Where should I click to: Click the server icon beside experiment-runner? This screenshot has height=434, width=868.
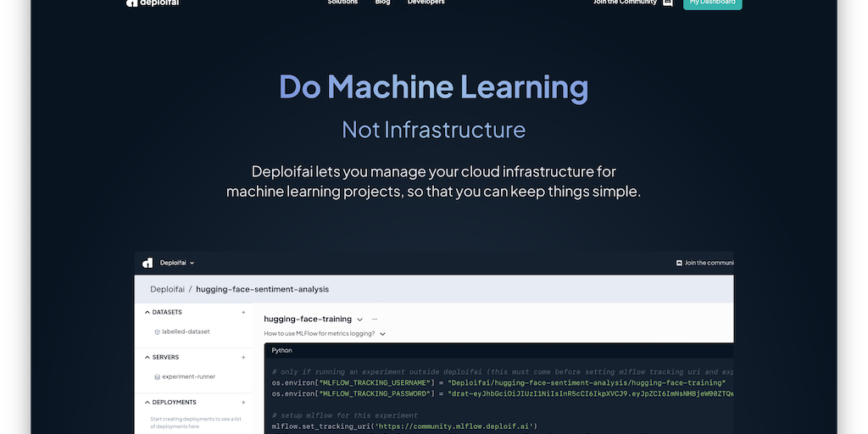pos(157,377)
